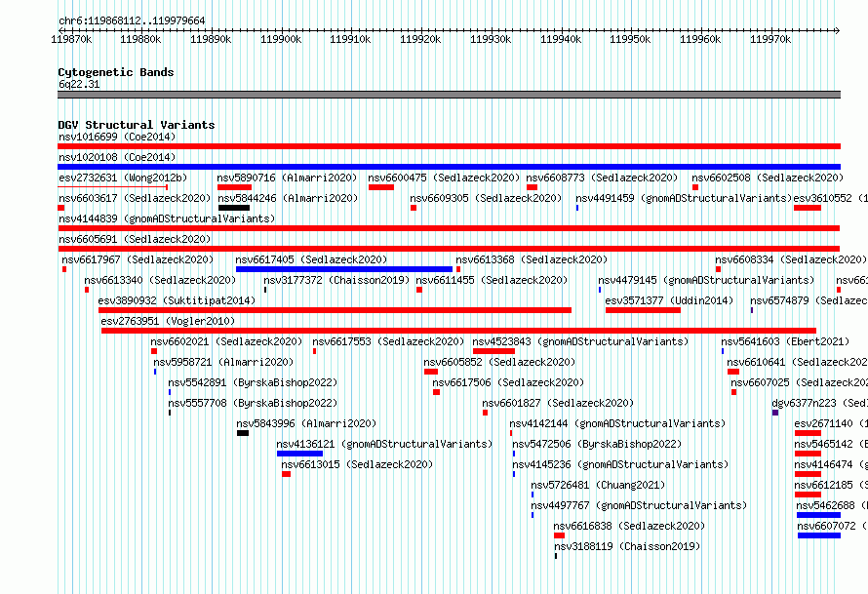This screenshot has height=594, width=868.
Task: Open nsv5542891 (ByrskaBishop2022) label
Action: (253, 382)
